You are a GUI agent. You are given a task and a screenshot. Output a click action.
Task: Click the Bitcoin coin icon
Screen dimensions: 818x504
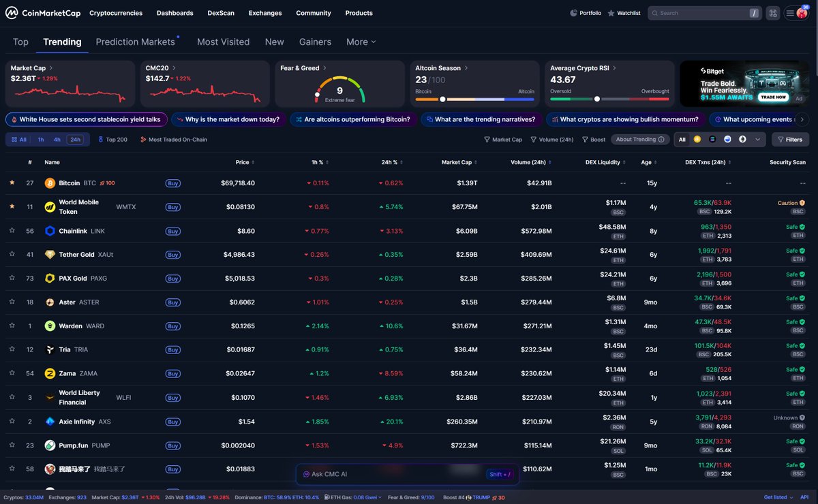[50, 183]
